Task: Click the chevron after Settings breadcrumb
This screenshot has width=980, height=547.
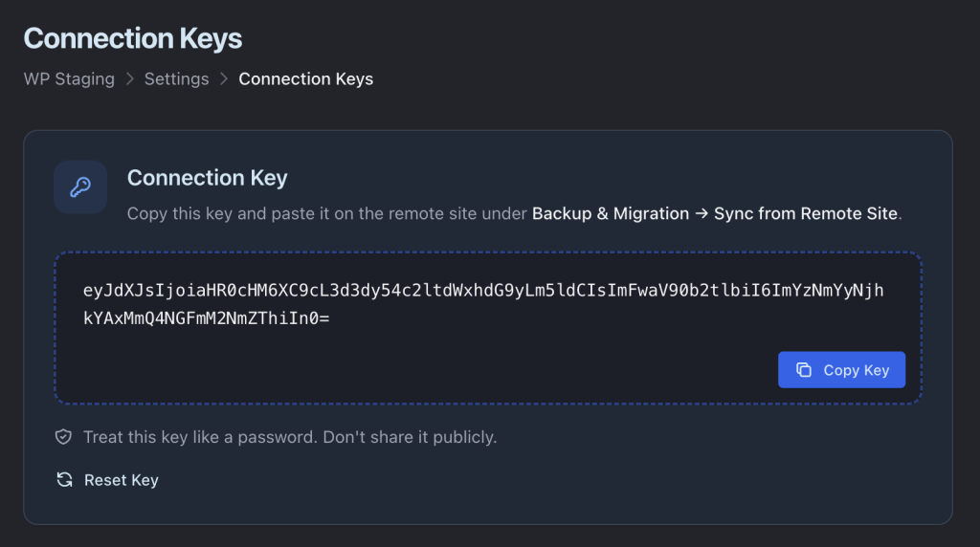Action: pos(224,79)
